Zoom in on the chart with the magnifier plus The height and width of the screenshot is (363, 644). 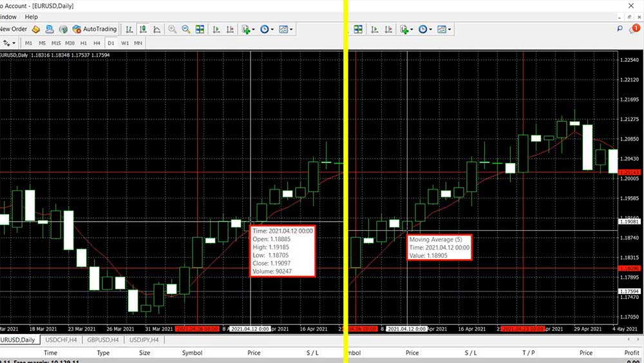[173, 29]
